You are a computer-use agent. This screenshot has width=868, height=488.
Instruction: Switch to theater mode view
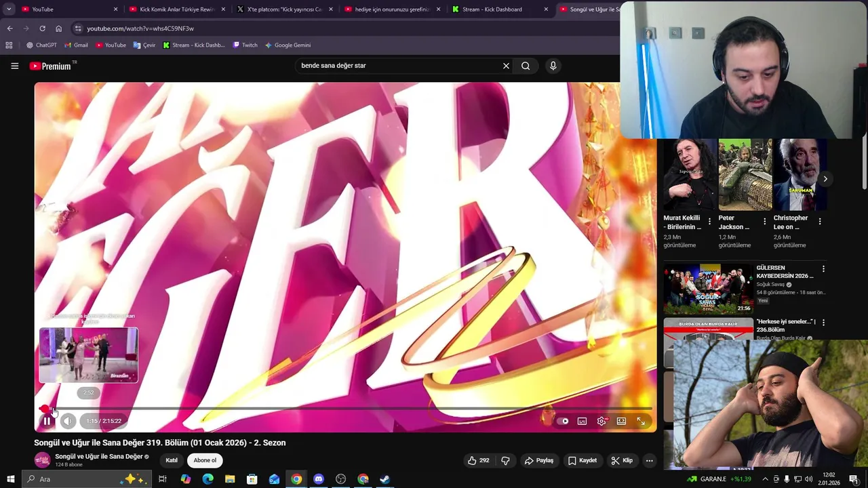[x=621, y=421]
